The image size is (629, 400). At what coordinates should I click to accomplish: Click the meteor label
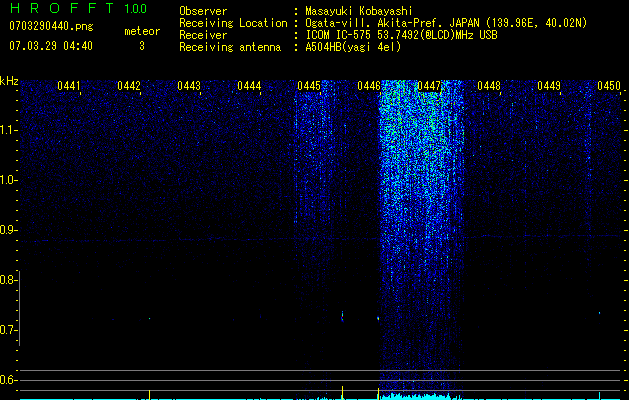coord(142,31)
